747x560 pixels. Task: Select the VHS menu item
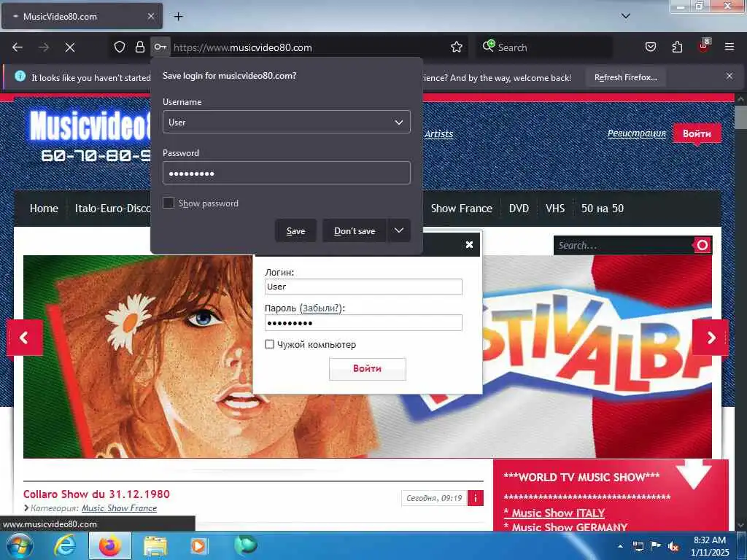click(x=555, y=208)
